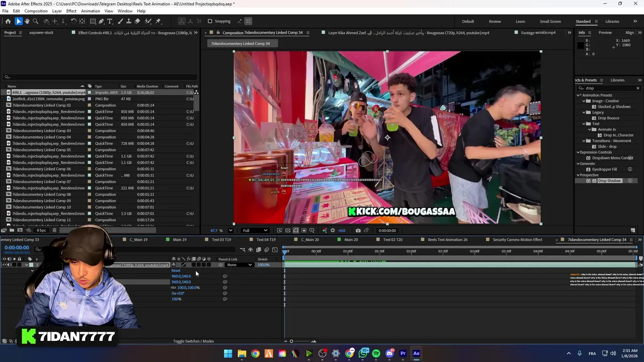Open File Explorer from the taskbar
The image size is (644, 362).
(242, 353)
